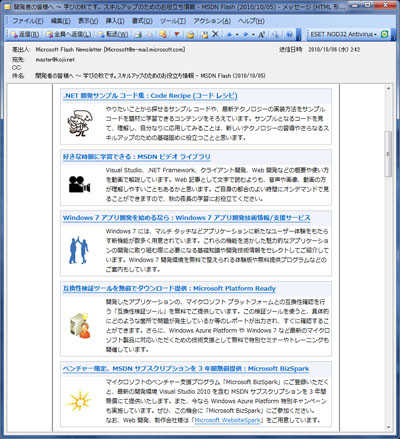Open dropdown beside next item arrow

pos(253,34)
